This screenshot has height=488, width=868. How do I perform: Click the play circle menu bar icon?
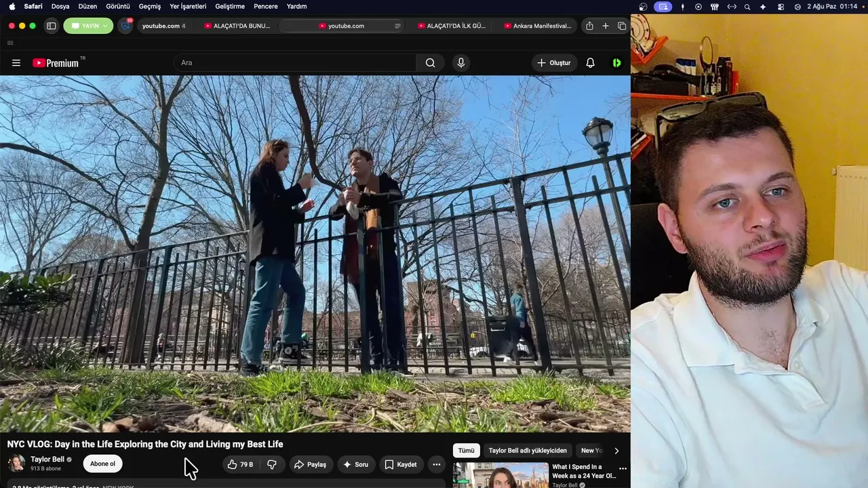[x=698, y=7]
